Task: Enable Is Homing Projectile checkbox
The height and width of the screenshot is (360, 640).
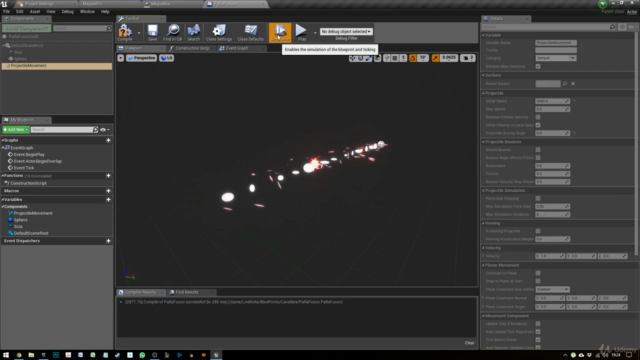Action: (x=538, y=231)
